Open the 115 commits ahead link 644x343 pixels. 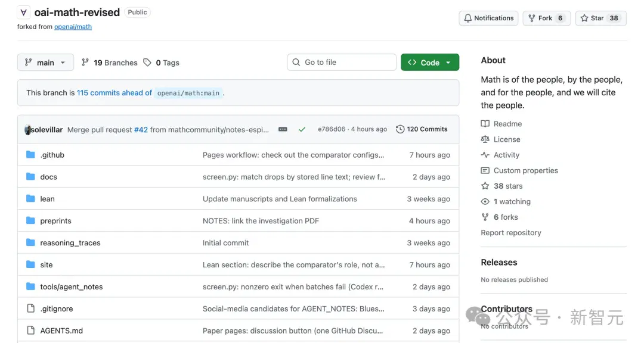[x=114, y=93]
